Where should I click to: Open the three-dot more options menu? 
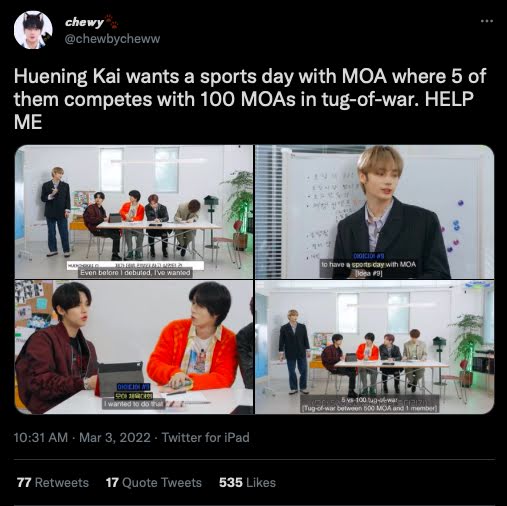click(x=487, y=21)
